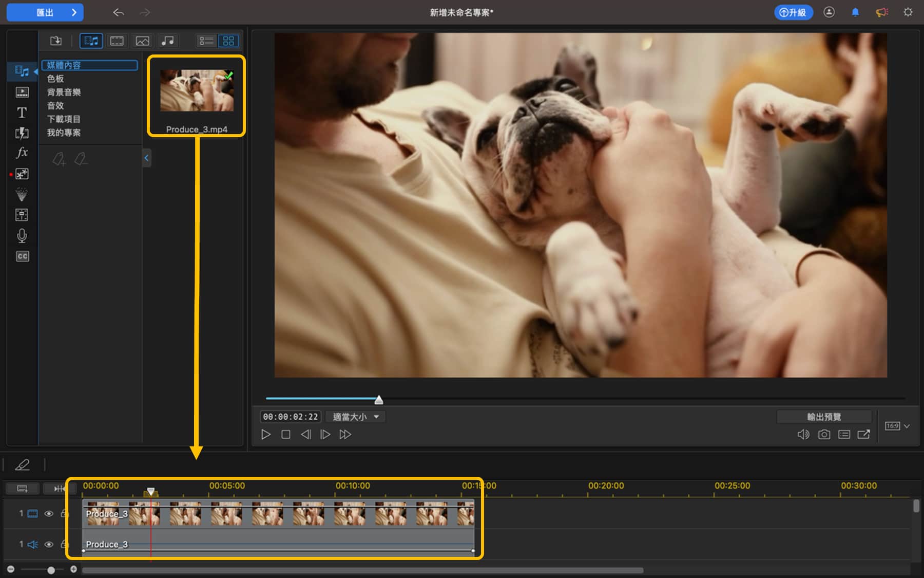This screenshot has width=924, height=578.
Task: Redo the last action
Action: pos(145,12)
